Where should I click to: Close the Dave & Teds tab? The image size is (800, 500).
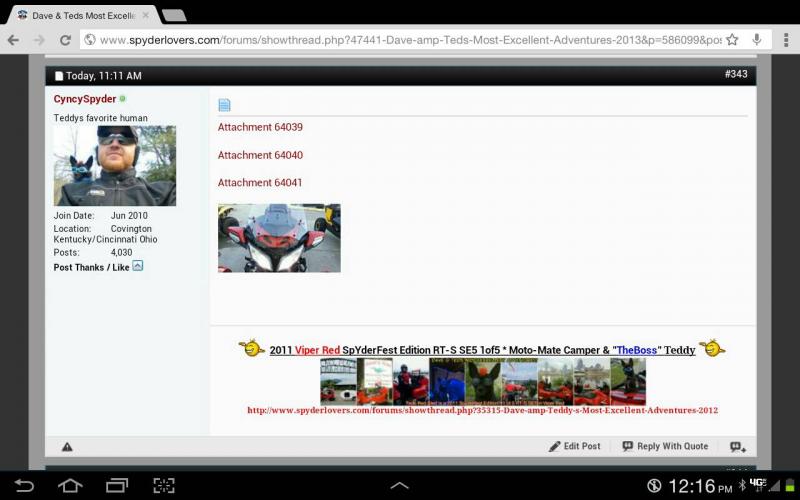tap(146, 15)
